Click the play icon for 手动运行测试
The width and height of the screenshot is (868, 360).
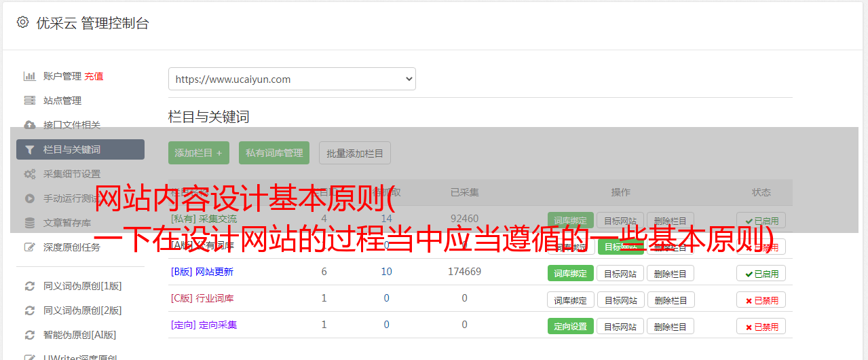[x=29, y=198]
